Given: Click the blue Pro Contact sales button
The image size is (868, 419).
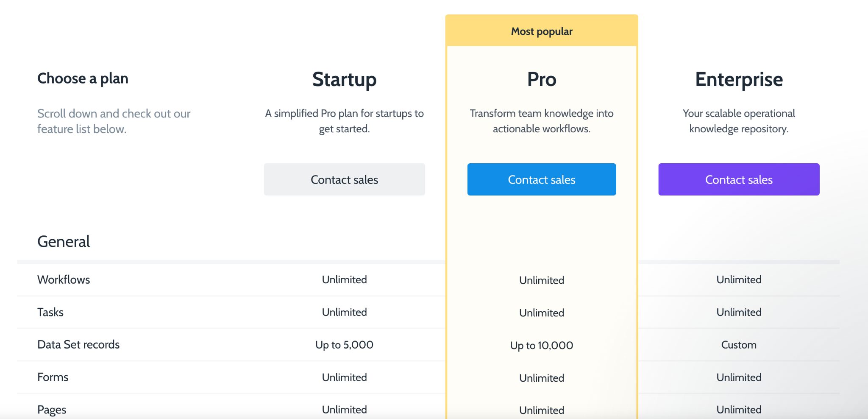Looking at the screenshot, I should tap(541, 179).
